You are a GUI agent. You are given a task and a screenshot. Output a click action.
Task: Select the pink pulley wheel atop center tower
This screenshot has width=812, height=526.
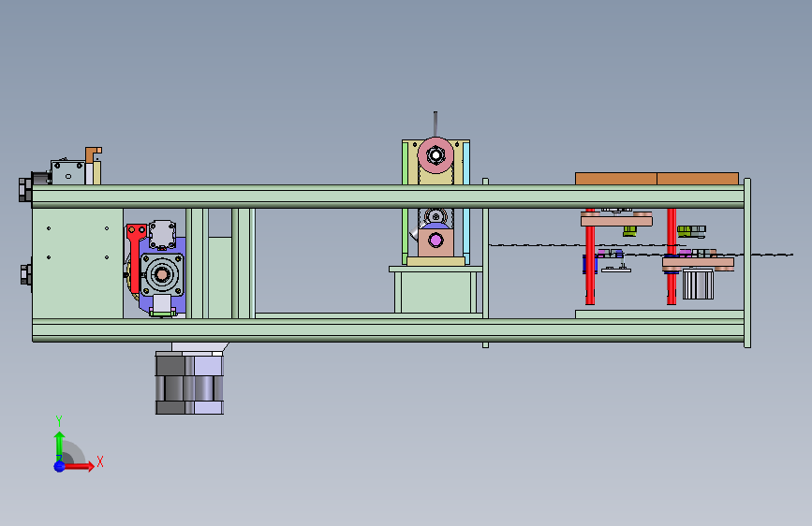pos(436,154)
